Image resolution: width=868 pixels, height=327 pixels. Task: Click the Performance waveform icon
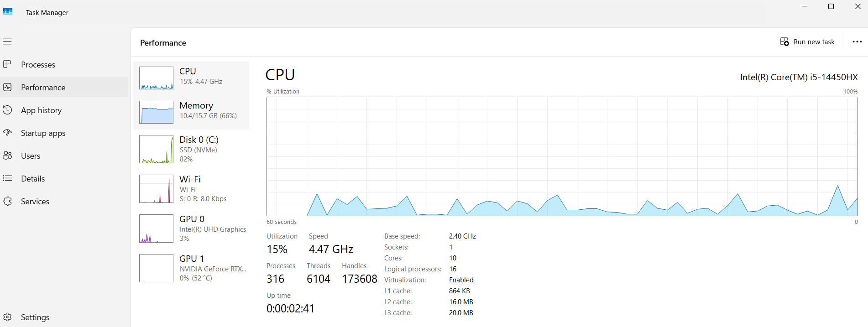pos(7,87)
